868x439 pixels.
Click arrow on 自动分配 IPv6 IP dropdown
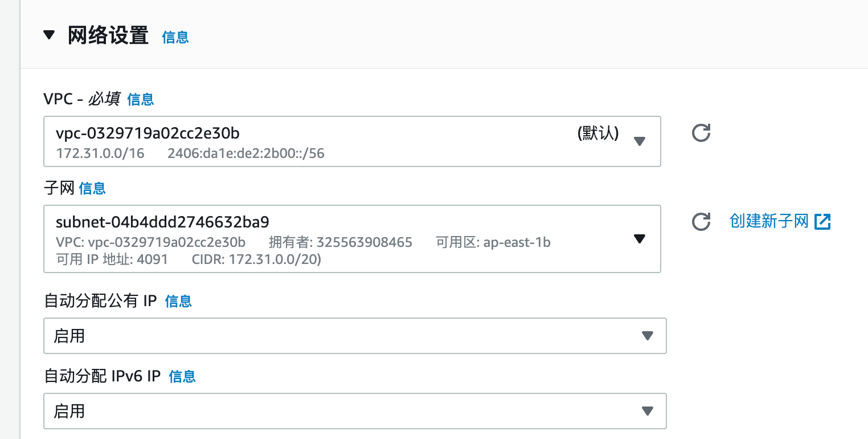point(647,411)
